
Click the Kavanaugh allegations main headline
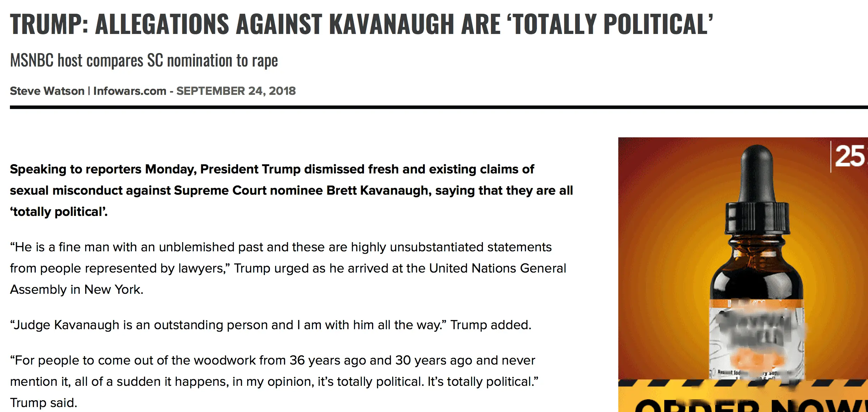click(x=361, y=24)
